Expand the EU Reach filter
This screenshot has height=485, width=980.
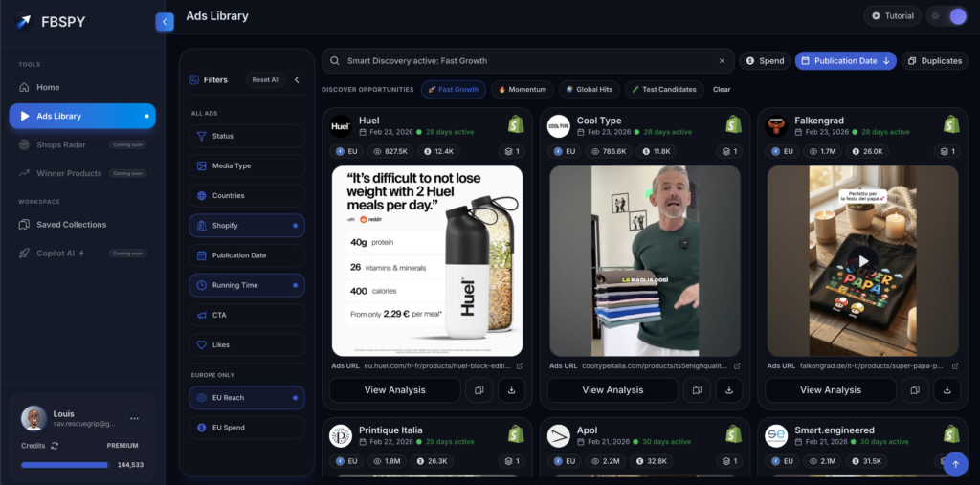tap(247, 398)
